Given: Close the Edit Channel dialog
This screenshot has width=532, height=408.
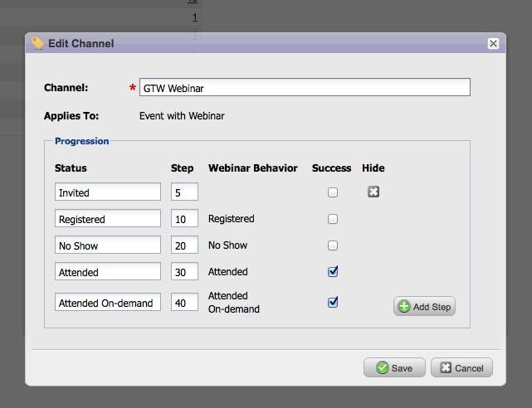Looking at the screenshot, I should pyautogui.click(x=493, y=43).
